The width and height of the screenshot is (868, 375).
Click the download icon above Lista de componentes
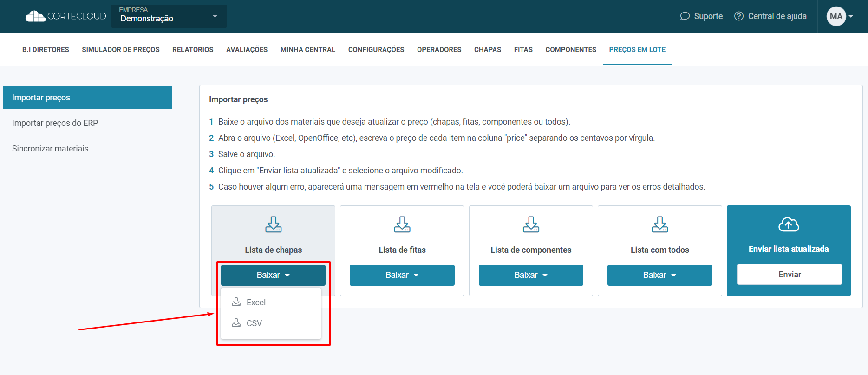click(531, 224)
